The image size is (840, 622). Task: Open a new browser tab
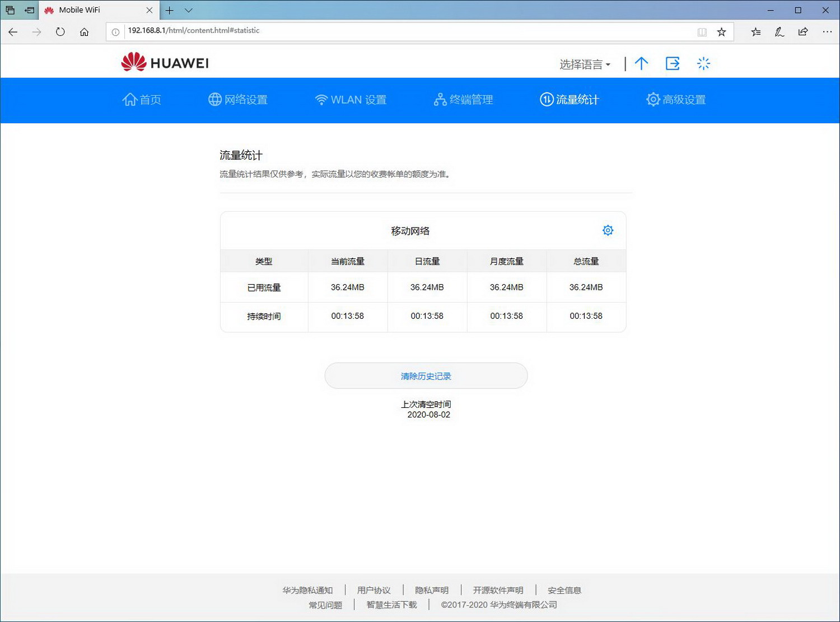click(x=169, y=10)
